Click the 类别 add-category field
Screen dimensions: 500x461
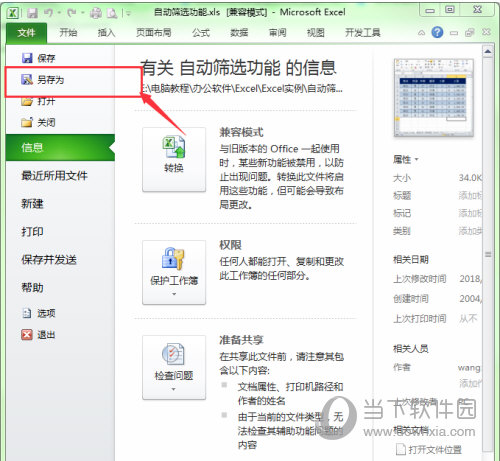click(x=470, y=231)
